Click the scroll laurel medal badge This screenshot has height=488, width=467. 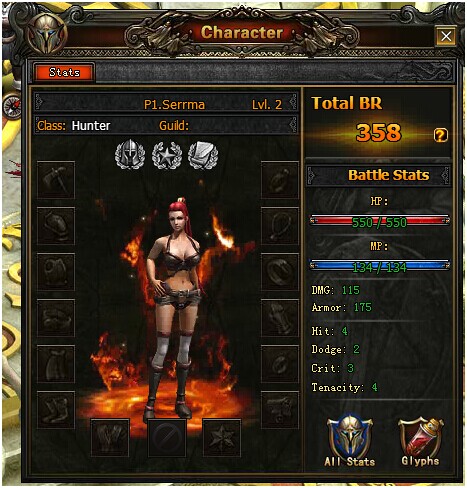(x=203, y=155)
